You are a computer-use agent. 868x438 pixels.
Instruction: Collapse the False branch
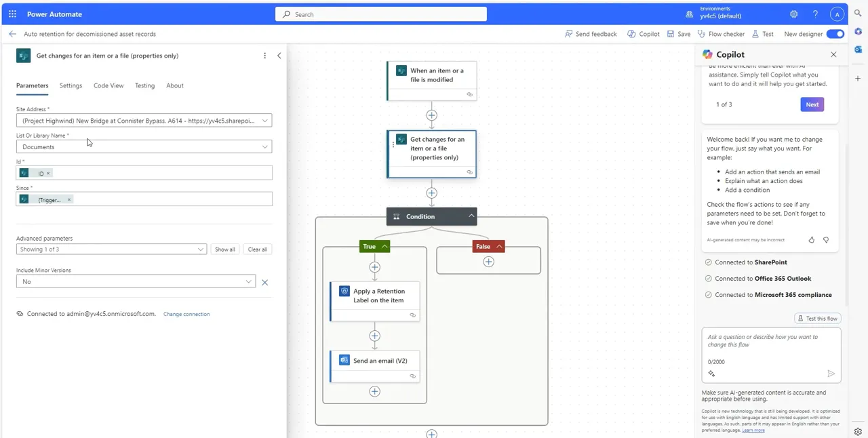pyautogui.click(x=499, y=246)
